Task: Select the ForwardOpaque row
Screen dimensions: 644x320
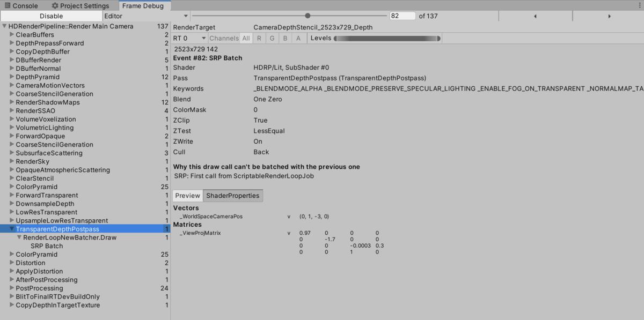Action: 85,136
